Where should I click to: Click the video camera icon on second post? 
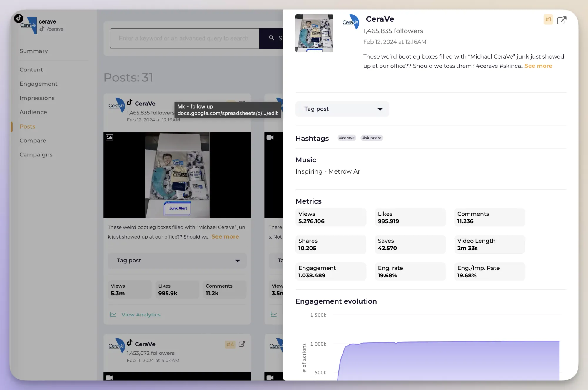tap(270, 137)
